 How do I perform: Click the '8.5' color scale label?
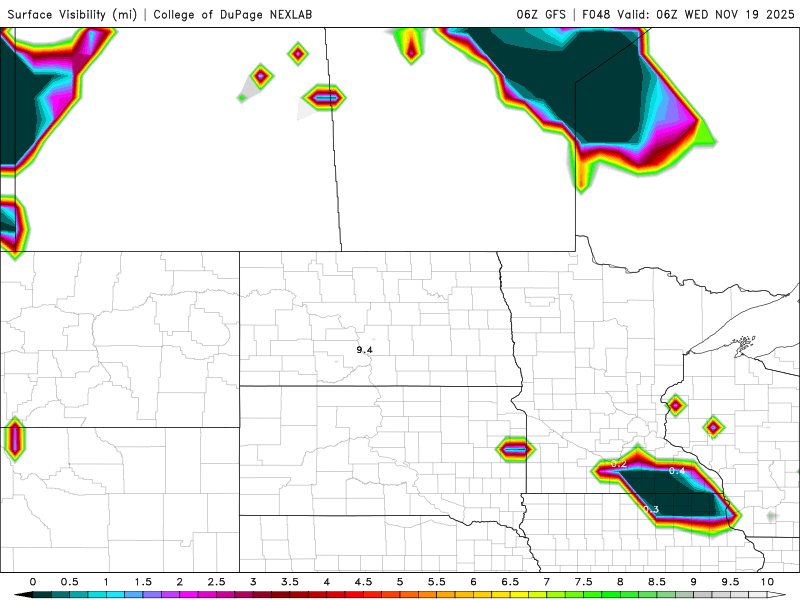(x=657, y=582)
